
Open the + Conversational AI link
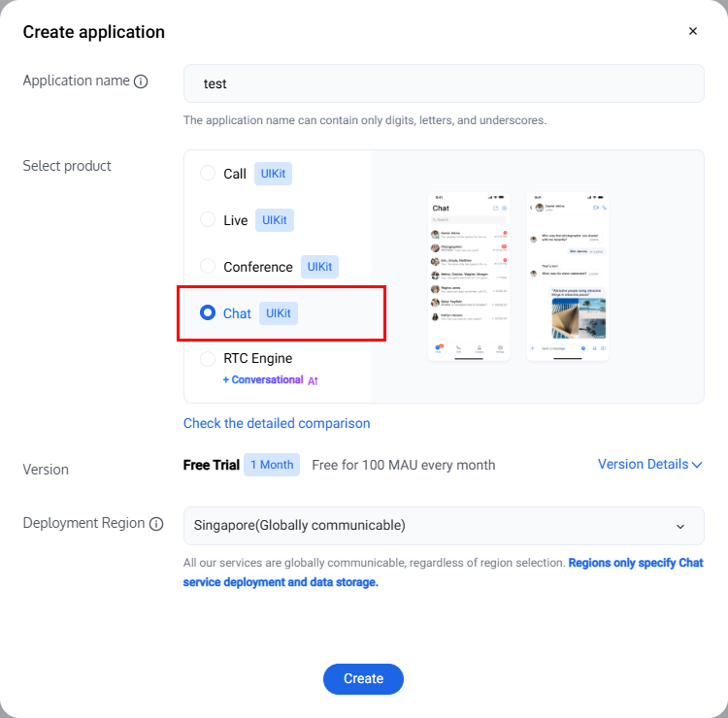click(263, 380)
